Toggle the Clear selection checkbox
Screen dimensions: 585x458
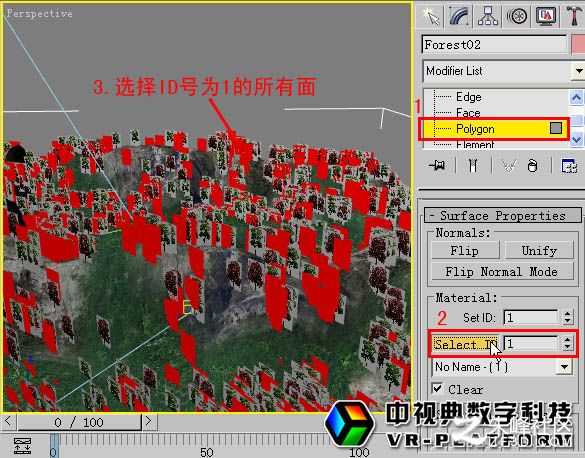click(x=437, y=388)
